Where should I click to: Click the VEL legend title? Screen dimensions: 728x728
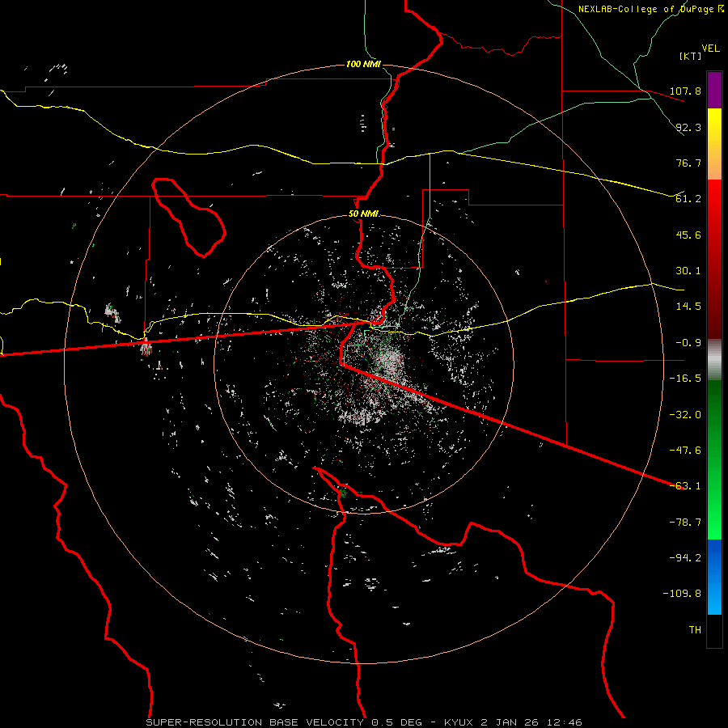point(710,49)
